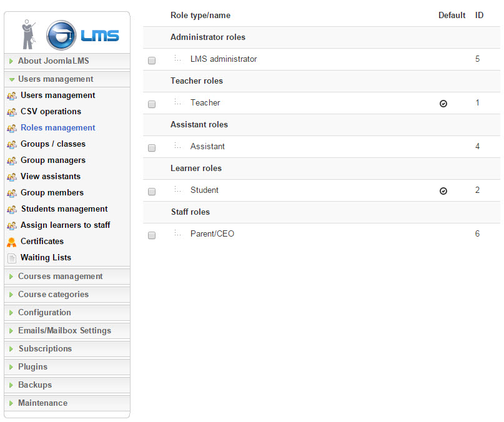The height and width of the screenshot is (422, 504).
Task: Open Roles management menu item
Action: (x=58, y=128)
